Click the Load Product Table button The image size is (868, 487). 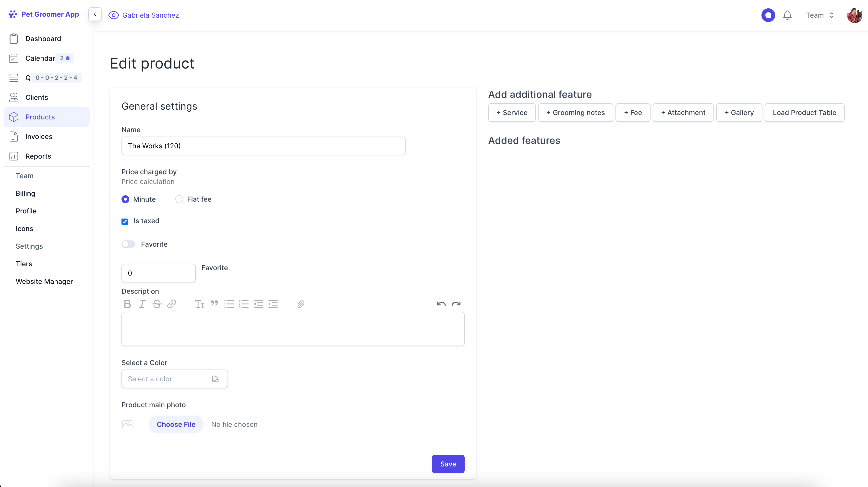coord(804,113)
